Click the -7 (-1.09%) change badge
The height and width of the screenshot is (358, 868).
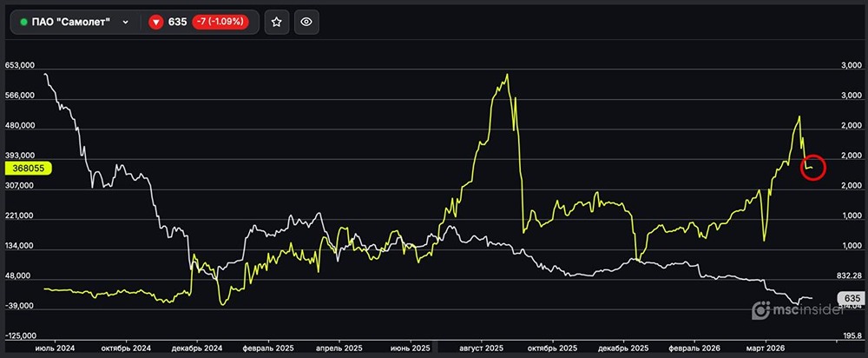(224, 22)
